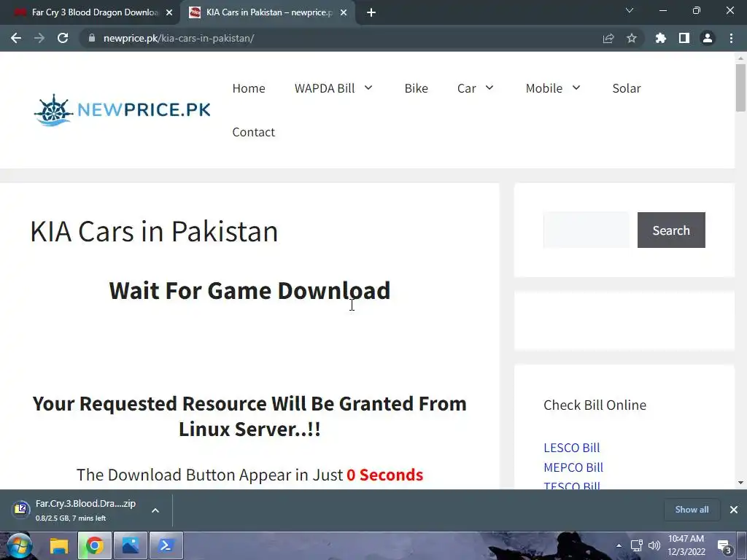
Task: Bookmark this page with the star
Action: (632, 38)
